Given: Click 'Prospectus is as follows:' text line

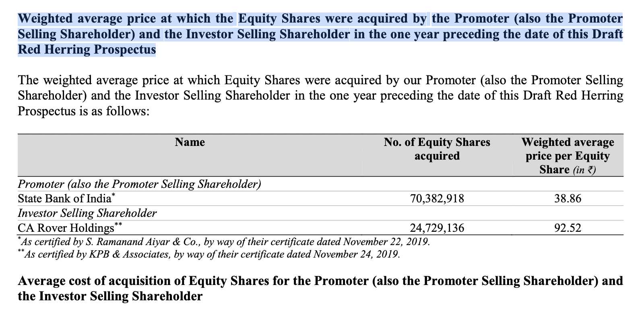Looking at the screenshot, I should [84, 110].
